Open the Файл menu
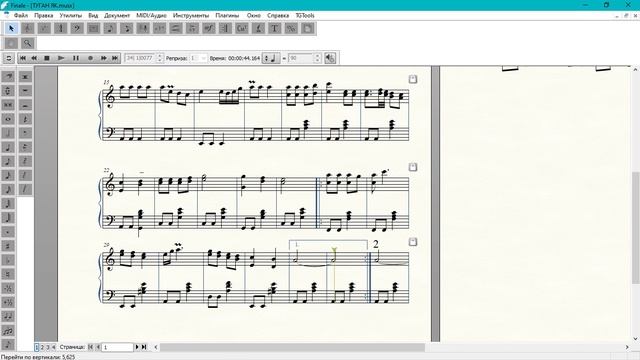The width and height of the screenshot is (640, 360). pos(21,15)
